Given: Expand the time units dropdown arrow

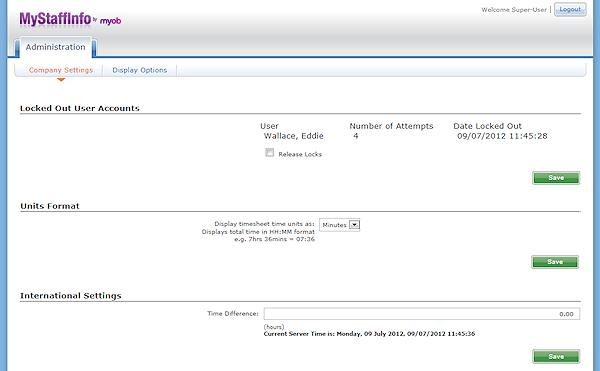Looking at the screenshot, I should pos(355,225).
